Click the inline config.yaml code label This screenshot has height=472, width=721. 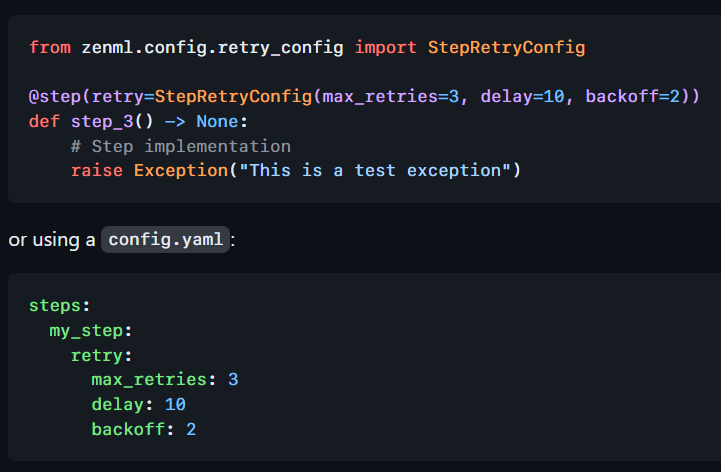point(166,240)
